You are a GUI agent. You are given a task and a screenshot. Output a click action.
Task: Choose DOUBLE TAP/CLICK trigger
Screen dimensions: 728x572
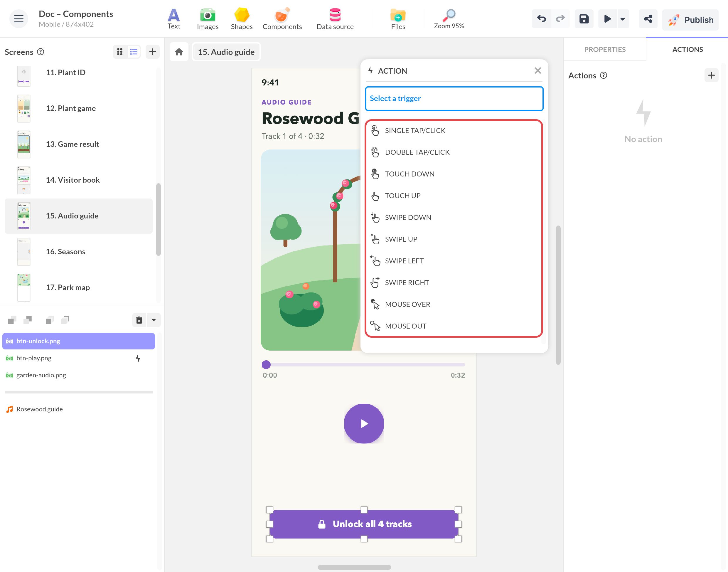click(454, 152)
